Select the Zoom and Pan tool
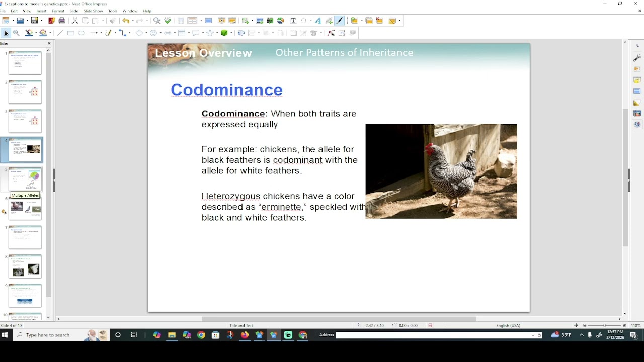Viewport: 644px width, 362px height. click(x=16, y=33)
